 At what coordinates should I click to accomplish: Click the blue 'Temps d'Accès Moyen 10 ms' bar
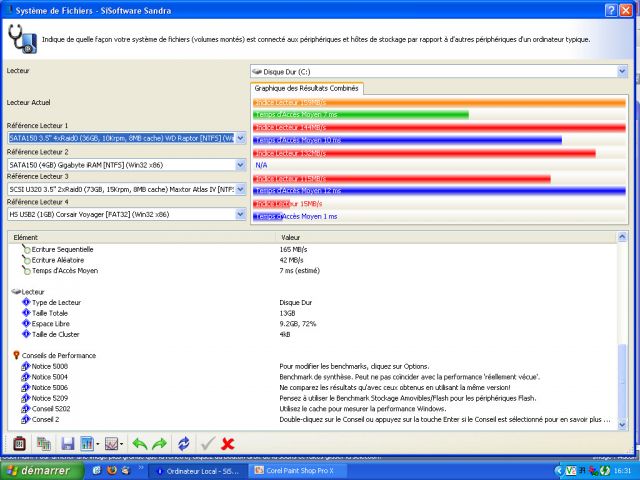(407, 140)
